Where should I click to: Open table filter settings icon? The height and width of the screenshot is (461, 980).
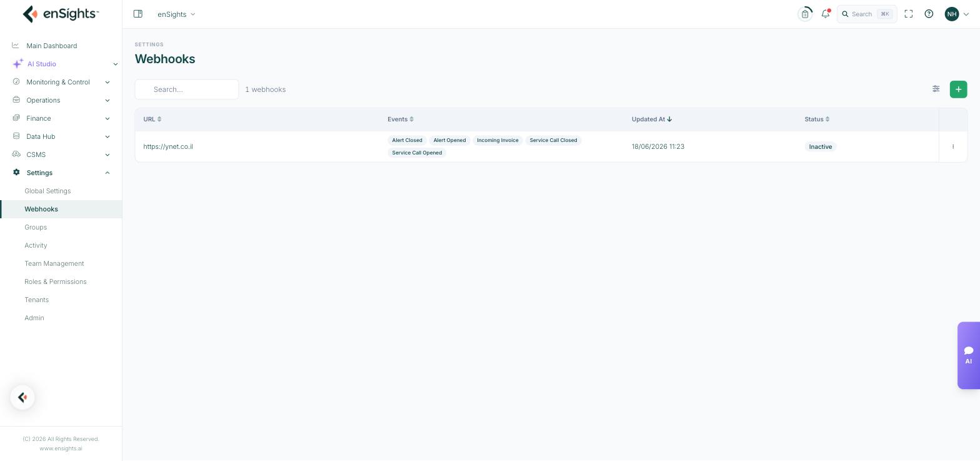tap(936, 89)
